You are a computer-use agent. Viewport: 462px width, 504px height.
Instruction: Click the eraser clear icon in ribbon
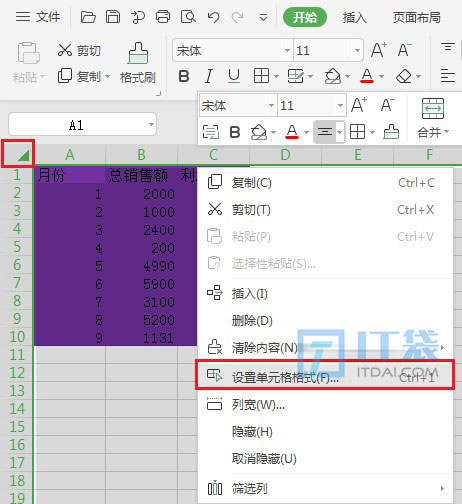pyautogui.click(x=404, y=76)
